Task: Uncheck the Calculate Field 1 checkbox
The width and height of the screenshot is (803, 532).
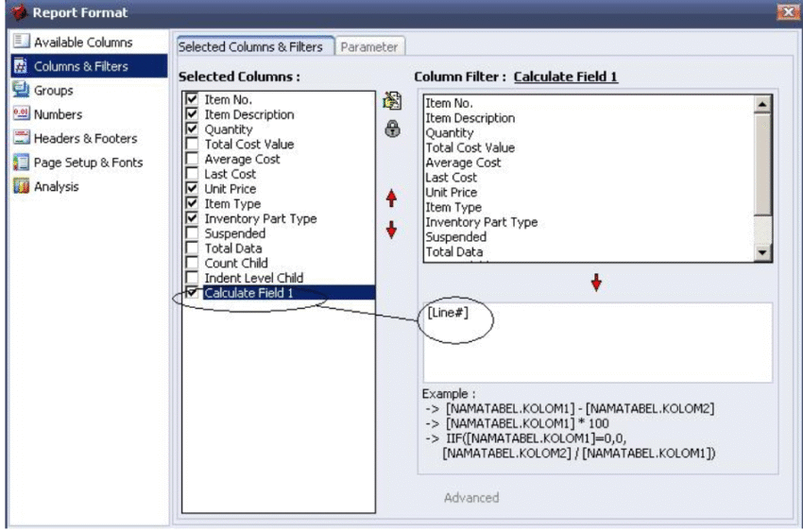Action: tap(192, 292)
